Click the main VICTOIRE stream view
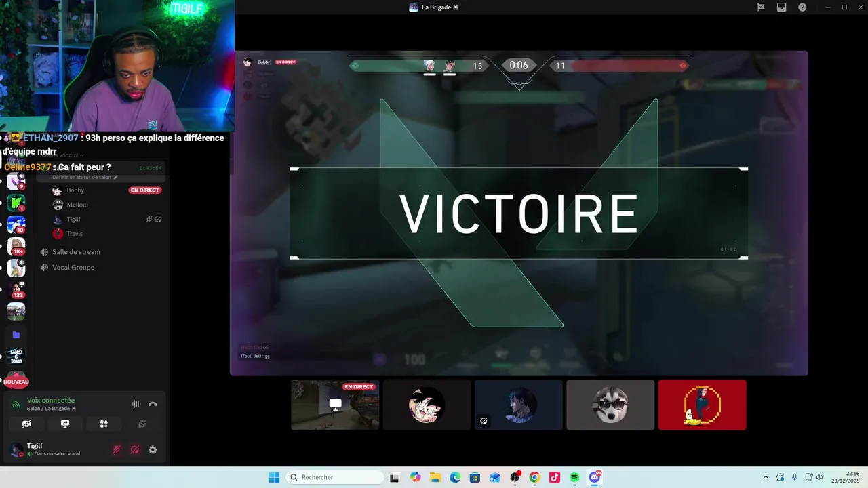868x488 pixels. [x=519, y=213]
